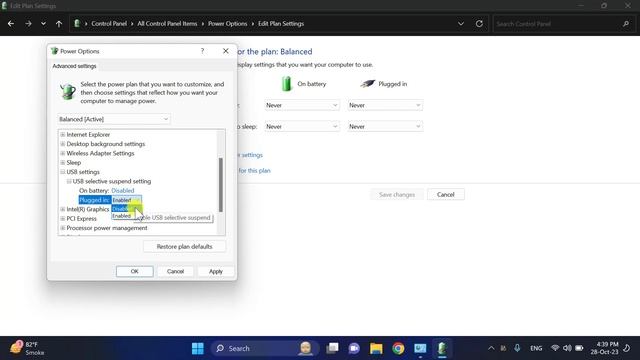Open the clock and date flyout
This screenshot has width=640, height=360.
604,348
